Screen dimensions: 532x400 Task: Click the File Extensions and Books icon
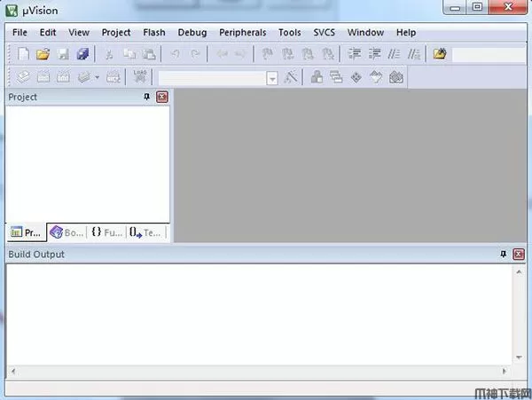tap(317, 77)
